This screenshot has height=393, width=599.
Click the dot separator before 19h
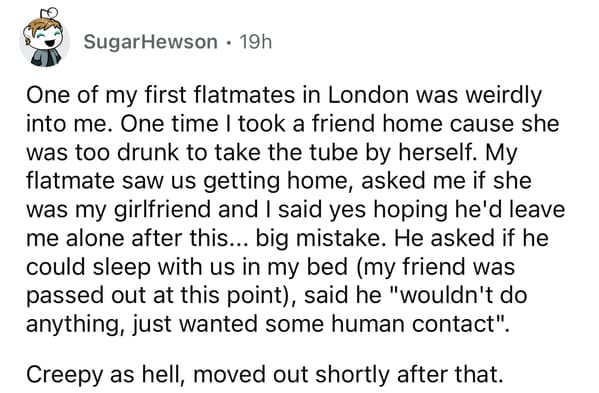[x=228, y=42]
